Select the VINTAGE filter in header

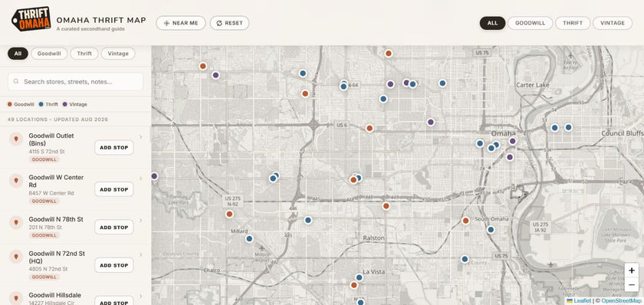tap(613, 23)
